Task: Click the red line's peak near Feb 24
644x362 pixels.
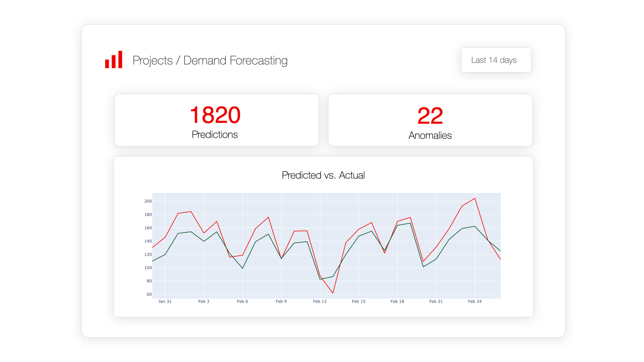Action: coord(474,198)
